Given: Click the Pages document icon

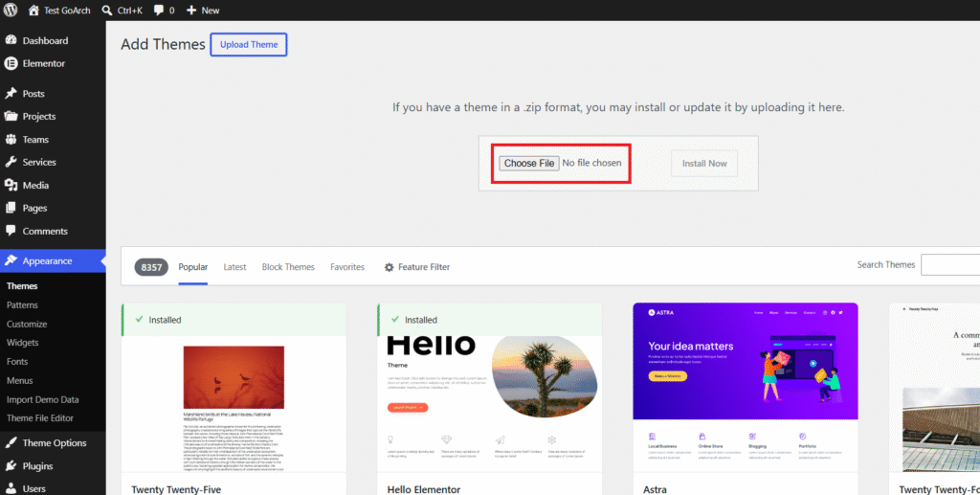Looking at the screenshot, I should (11, 208).
